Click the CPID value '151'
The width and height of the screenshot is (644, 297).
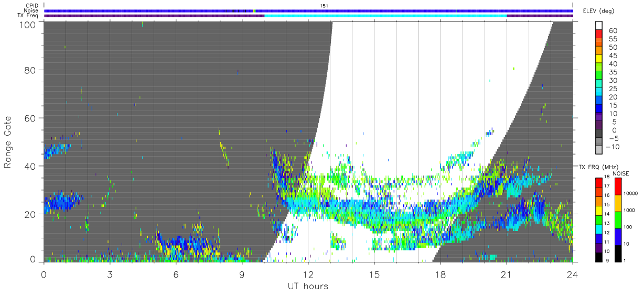[324, 5]
